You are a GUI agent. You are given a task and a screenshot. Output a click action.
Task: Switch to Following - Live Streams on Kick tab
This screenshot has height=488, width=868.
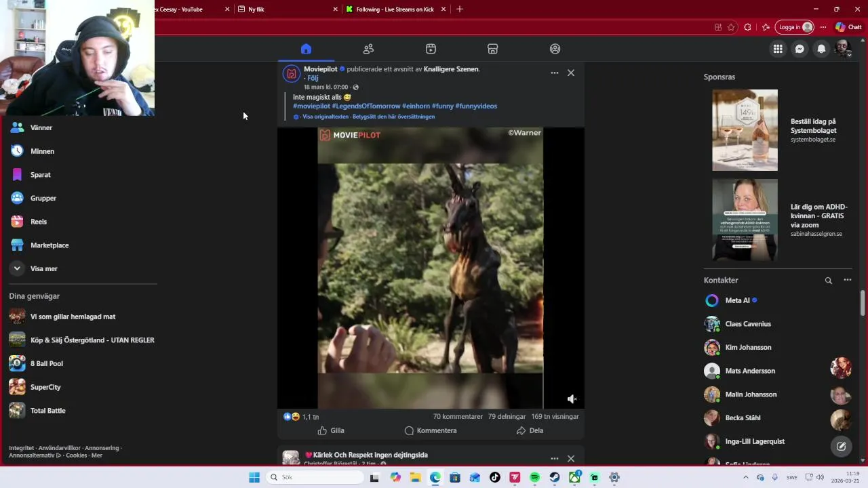click(x=395, y=9)
